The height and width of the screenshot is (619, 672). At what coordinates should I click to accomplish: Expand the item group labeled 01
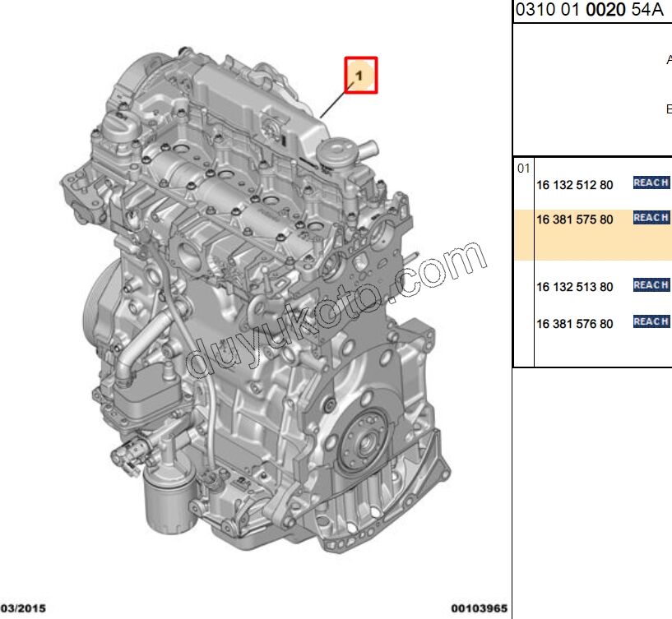pos(524,169)
